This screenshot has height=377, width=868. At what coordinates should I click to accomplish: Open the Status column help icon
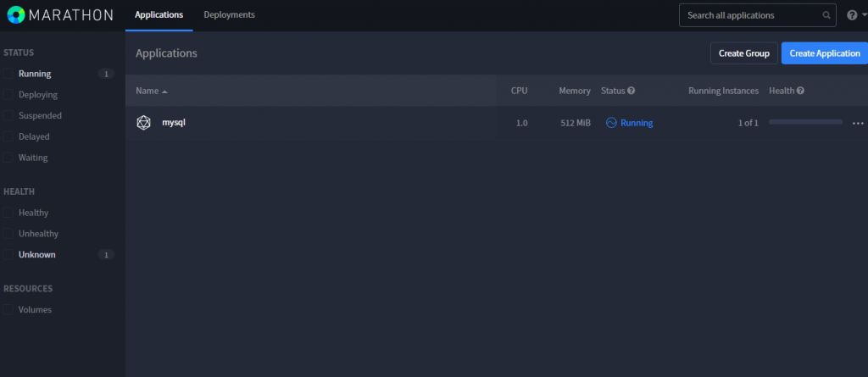[x=631, y=91]
